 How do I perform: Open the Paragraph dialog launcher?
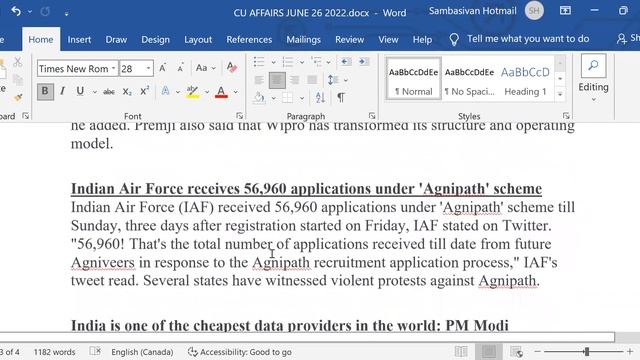pyautogui.click(x=372, y=116)
